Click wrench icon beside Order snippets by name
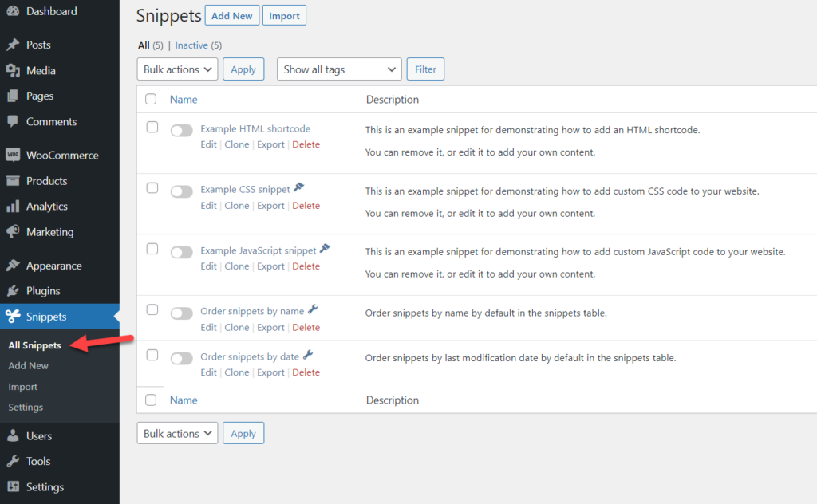The width and height of the screenshot is (817, 504). coord(313,309)
